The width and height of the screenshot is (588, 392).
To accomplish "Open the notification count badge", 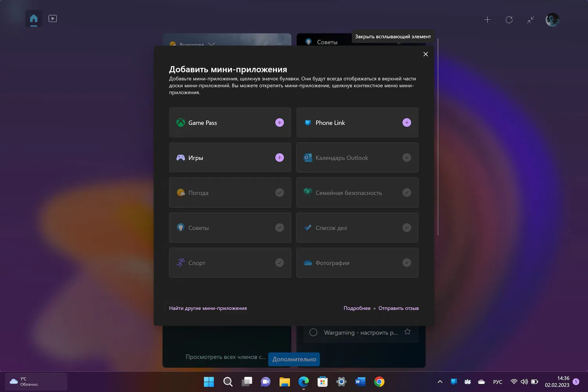I will 576,382.
